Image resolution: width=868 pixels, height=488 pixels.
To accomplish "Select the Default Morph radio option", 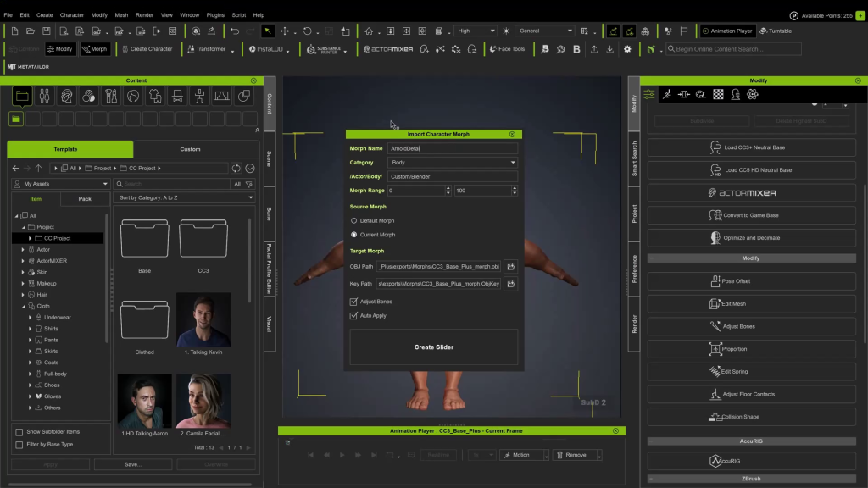I will pyautogui.click(x=354, y=220).
